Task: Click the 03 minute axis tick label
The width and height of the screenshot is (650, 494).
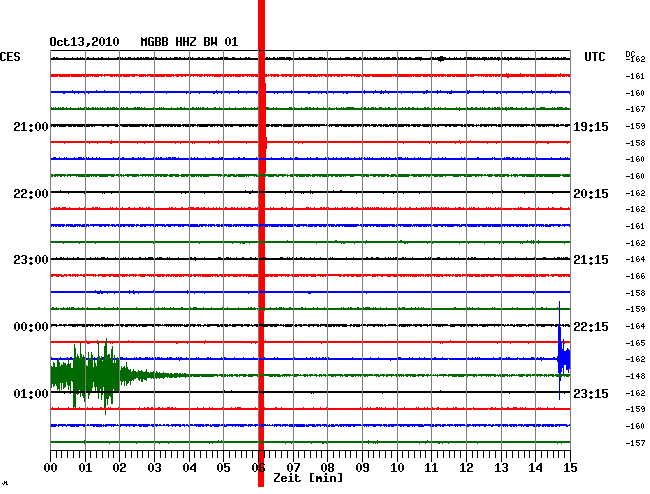Action: [154, 468]
